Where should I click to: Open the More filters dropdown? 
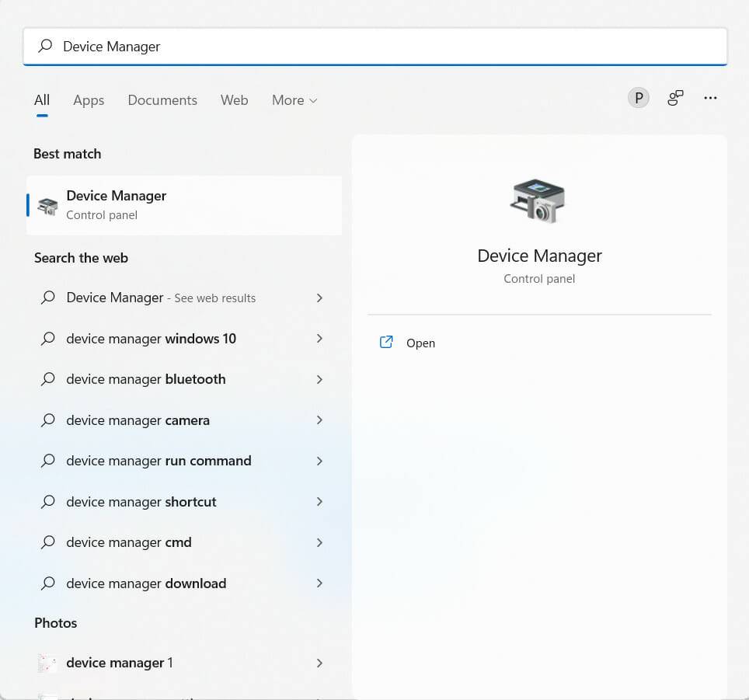pos(294,100)
